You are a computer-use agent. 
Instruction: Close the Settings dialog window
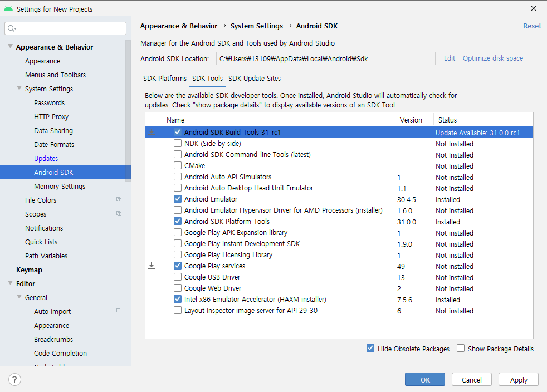coord(534,8)
